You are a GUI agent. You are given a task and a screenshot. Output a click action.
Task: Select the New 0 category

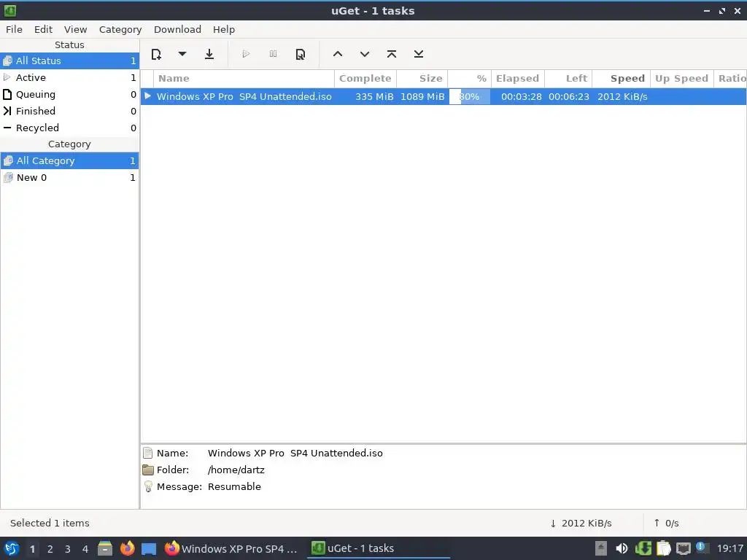pos(69,178)
